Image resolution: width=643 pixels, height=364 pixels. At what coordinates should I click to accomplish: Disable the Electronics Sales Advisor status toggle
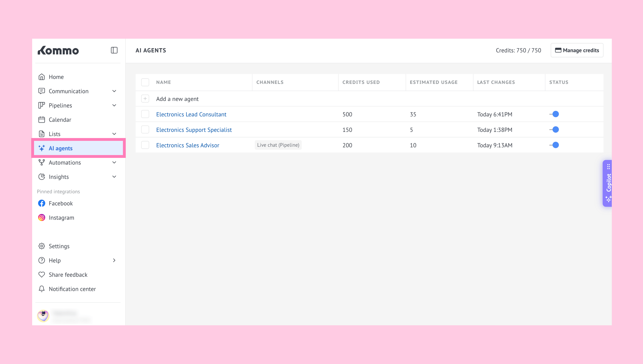pyautogui.click(x=554, y=145)
